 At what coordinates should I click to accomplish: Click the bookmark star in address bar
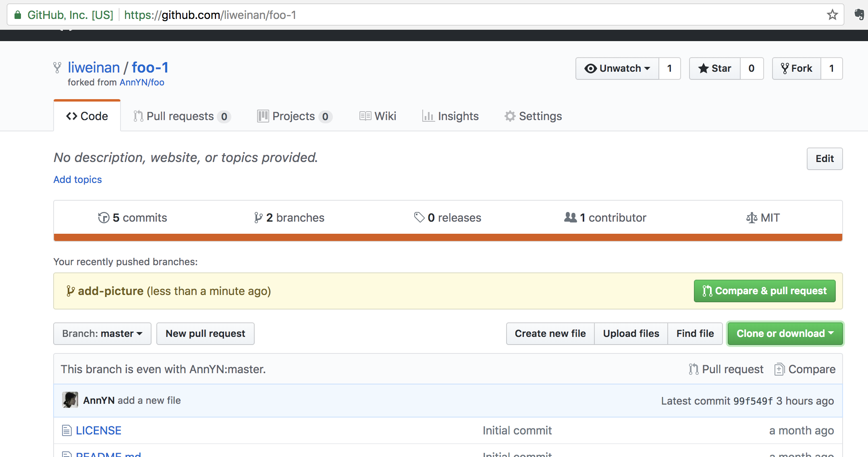(832, 15)
